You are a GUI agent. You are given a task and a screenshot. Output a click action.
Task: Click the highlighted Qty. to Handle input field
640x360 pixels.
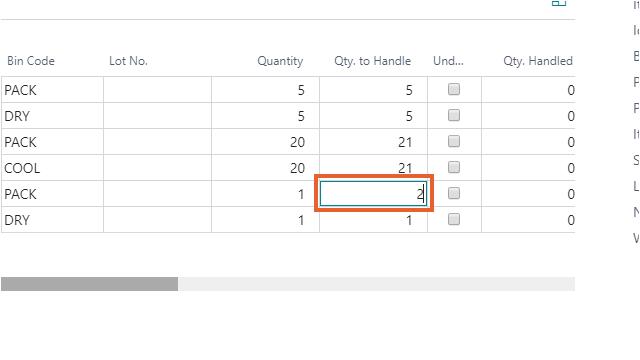click(x=373, y=194)
